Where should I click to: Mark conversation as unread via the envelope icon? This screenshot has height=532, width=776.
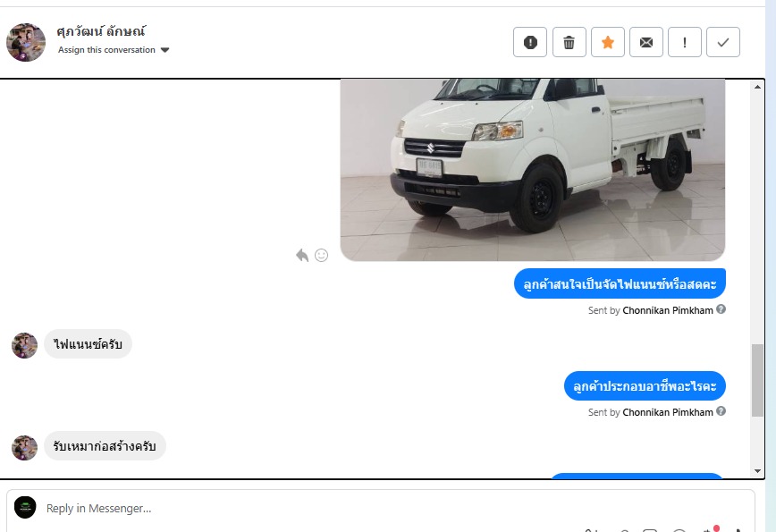(x=645, y=42)
